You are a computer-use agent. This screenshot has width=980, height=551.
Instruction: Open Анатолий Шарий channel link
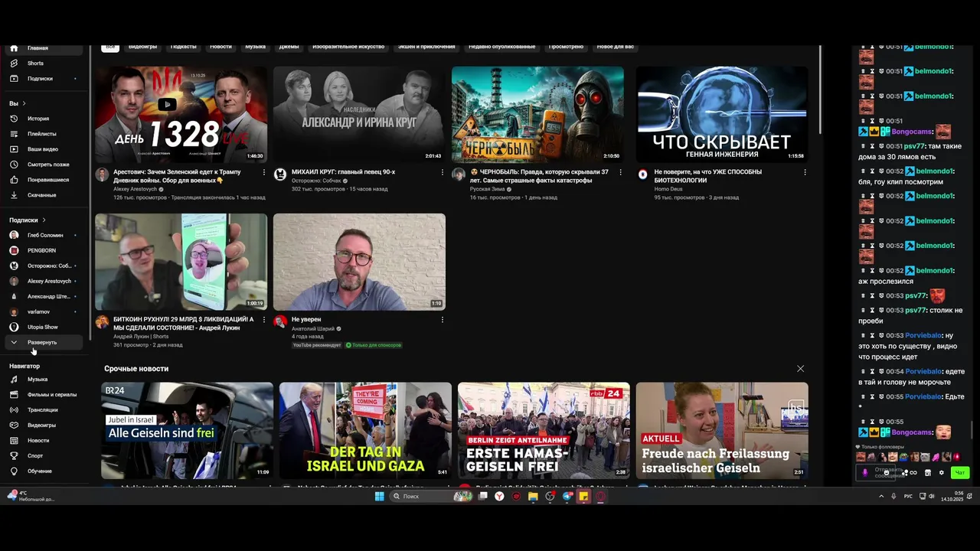pos(313,328)
